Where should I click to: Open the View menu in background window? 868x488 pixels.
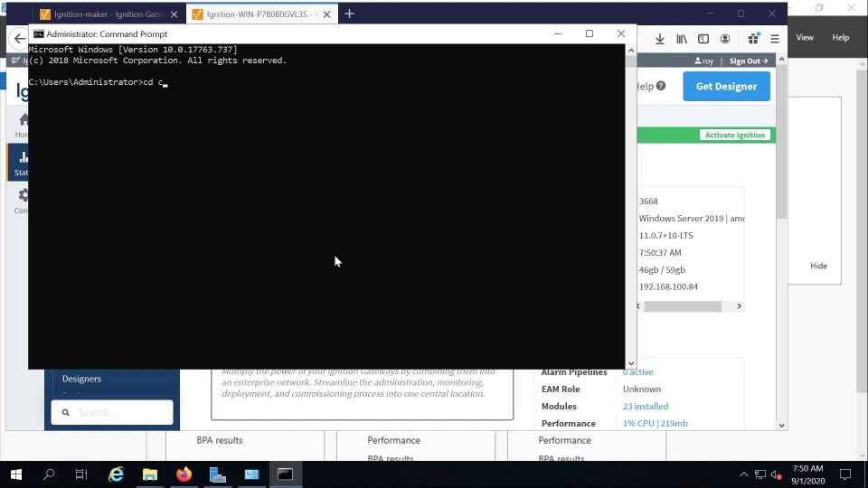[804, 38]
